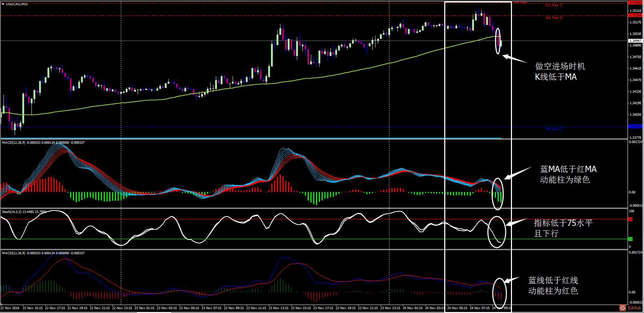Click the current price tag 1.34947
Viewport: 644px width, 313px height.
point(635,41)
